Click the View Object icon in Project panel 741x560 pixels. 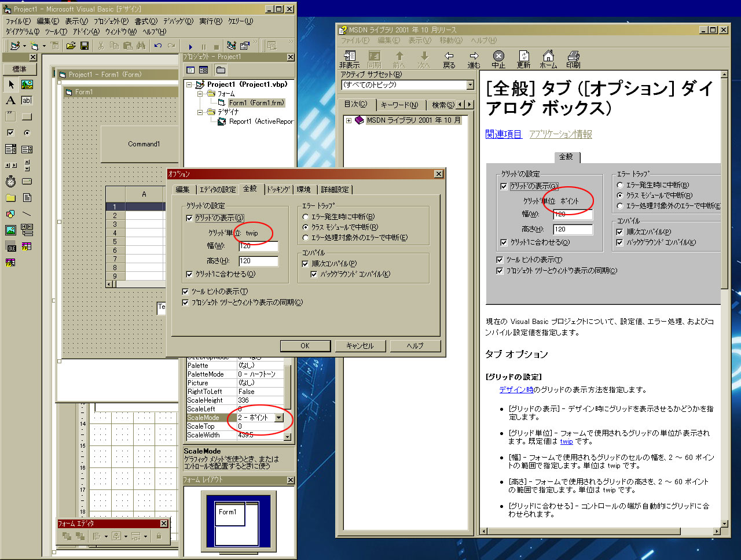(204, 70)
